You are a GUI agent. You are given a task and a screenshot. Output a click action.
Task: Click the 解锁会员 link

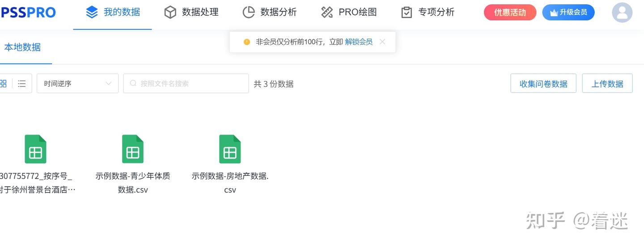click(359, 42)
